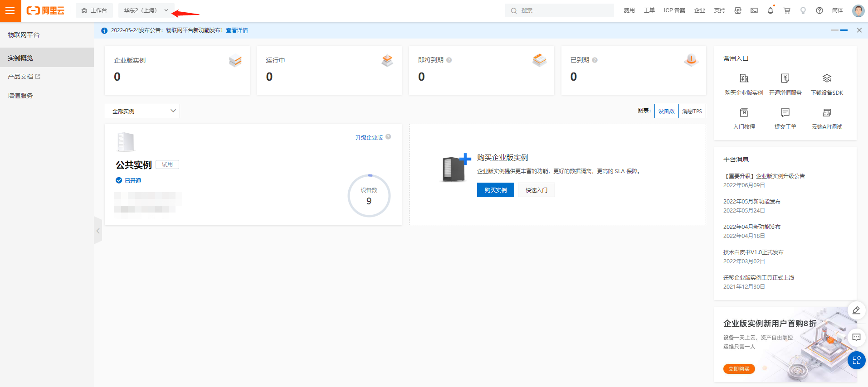Switch chart to 设备数 view
This screenshot has height=387, width=868.
666,111
